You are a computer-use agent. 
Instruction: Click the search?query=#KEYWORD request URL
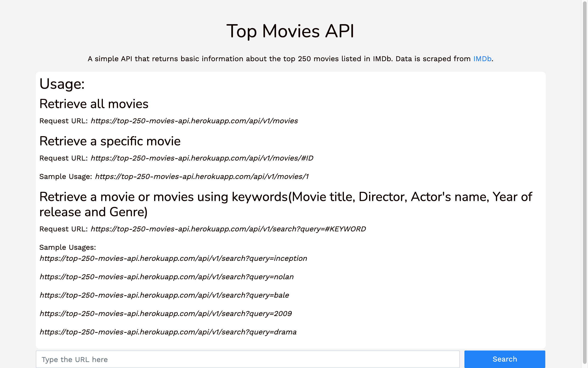pos(228,229)
